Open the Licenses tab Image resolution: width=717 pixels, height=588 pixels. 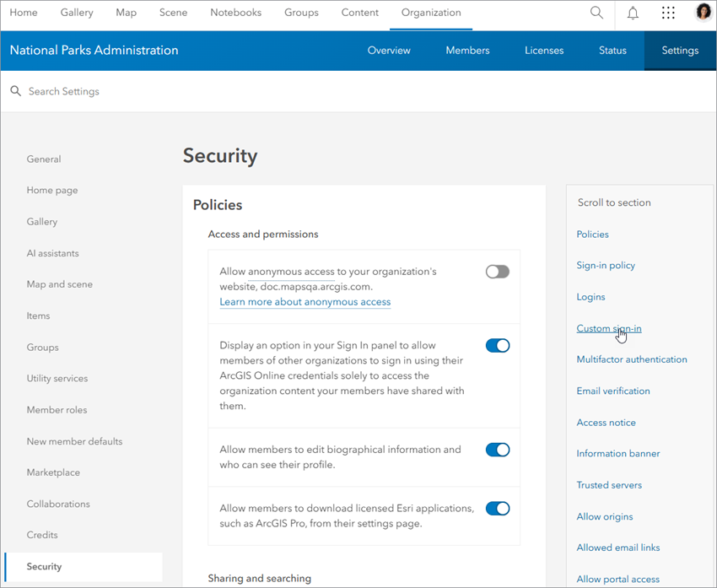(544, 50)
